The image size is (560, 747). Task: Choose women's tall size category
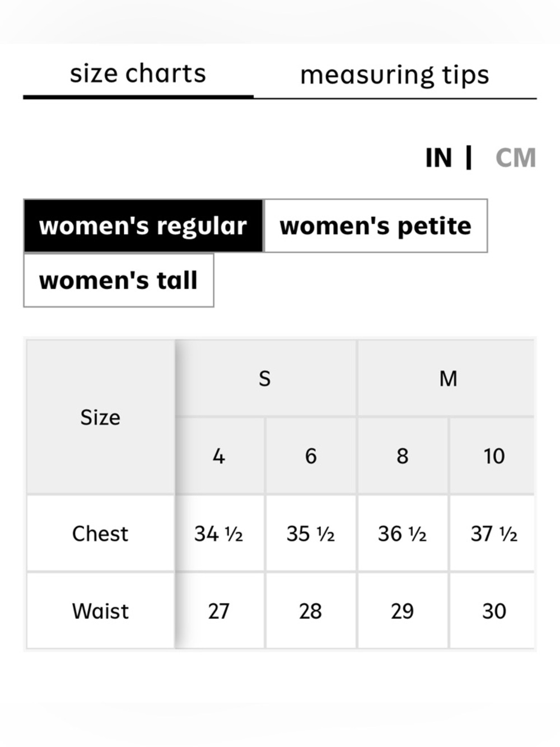[119, 280]
